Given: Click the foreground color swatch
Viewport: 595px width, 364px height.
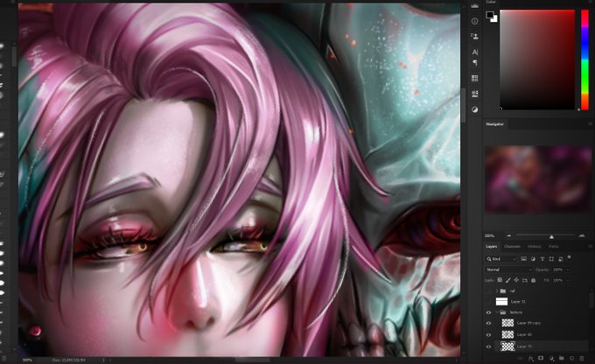Looking at the screenshot, I should click(x=490, y=15).
